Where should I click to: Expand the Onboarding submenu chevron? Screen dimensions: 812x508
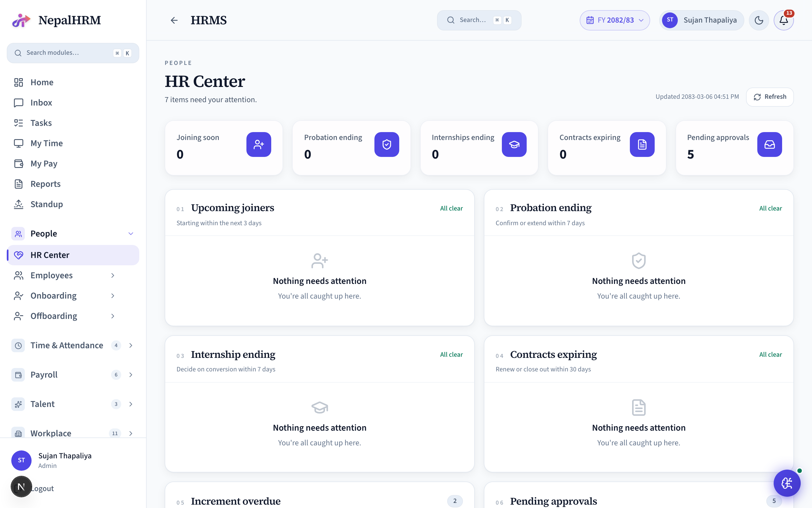(x=113, y=296)
